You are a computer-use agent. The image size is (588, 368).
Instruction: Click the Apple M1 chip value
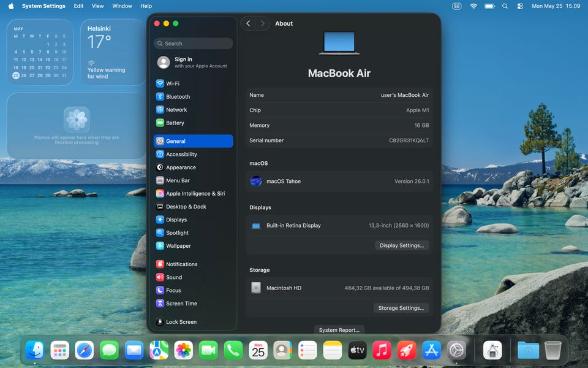point(417,110)
